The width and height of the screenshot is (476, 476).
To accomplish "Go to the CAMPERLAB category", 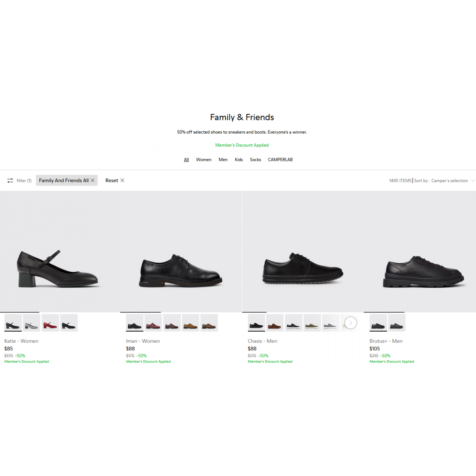I will (280, 160).
